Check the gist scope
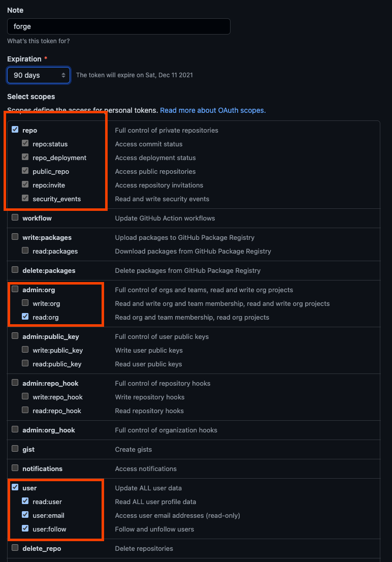 (15, 448)
